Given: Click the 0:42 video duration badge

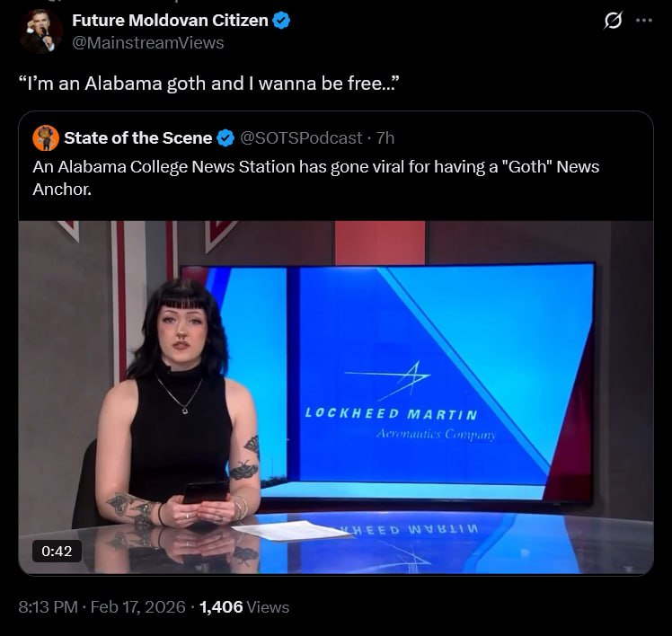Looking at the screenshot, I should click(x=57, y=551).
